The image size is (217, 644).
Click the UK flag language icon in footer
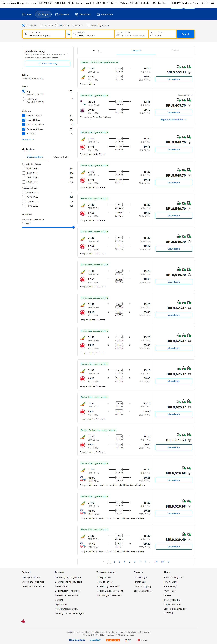click(x=23, y=621)
